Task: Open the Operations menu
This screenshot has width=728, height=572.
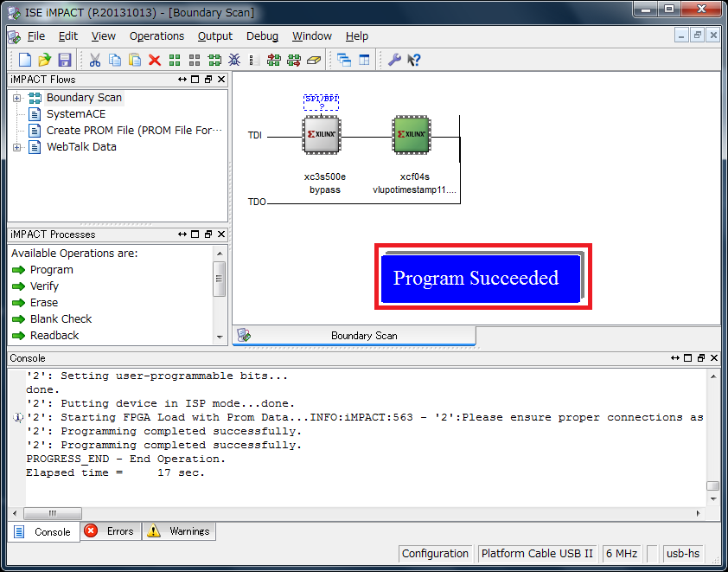Action: (x=157, y=36)
